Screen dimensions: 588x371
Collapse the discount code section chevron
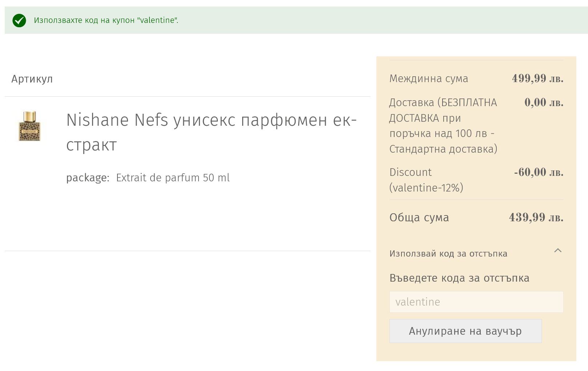558,250
